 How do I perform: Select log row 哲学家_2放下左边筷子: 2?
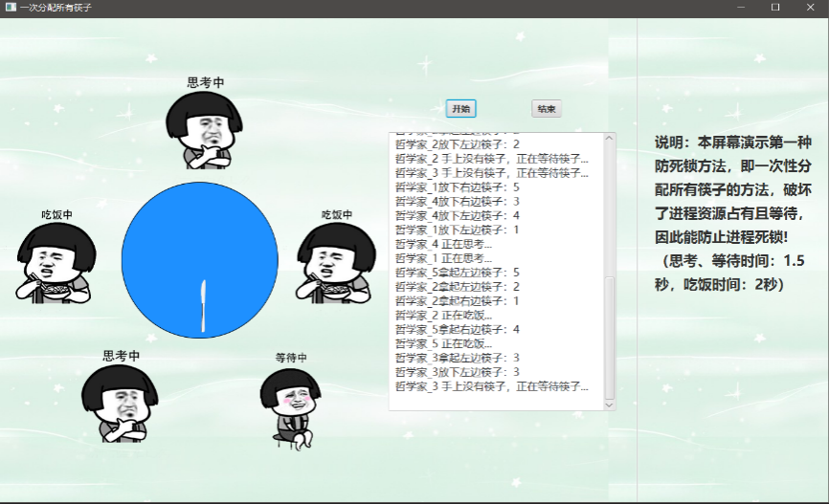tap(458, 144)
